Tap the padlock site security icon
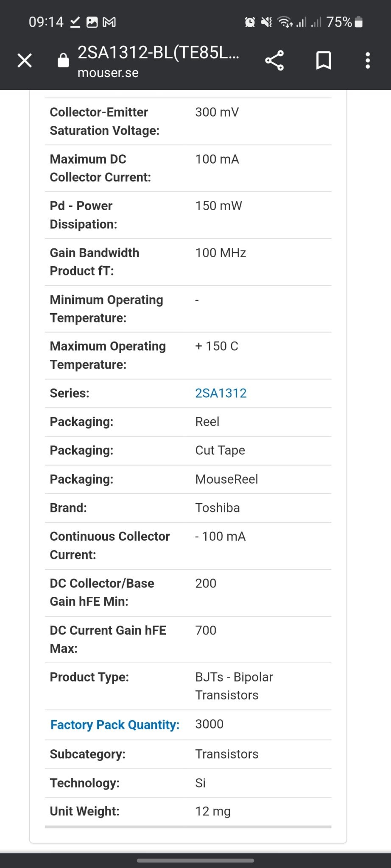This screenshot has height=868, width=391. [63, 60]
